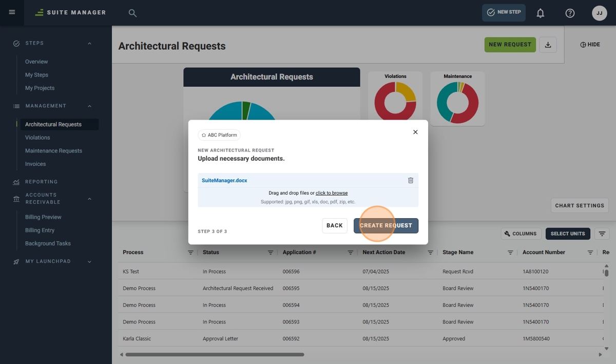Follow the click to browse link
The image size is (616, 364).
pos(332,193)
